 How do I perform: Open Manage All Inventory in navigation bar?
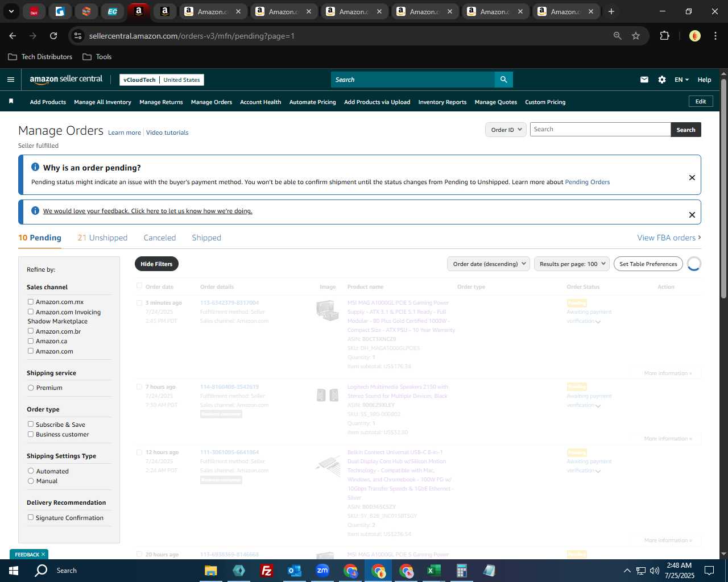click(x=102, y=102)
